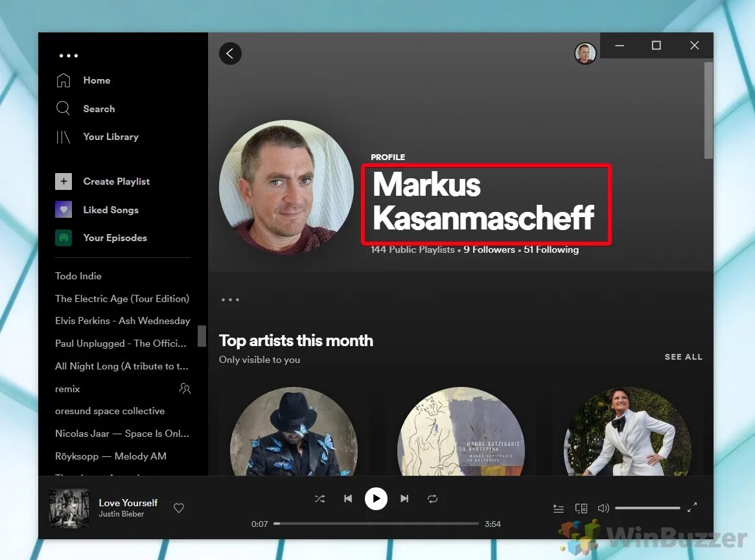Skip to the next track
The image size is (755, 560).
click(x=404, y=499)
